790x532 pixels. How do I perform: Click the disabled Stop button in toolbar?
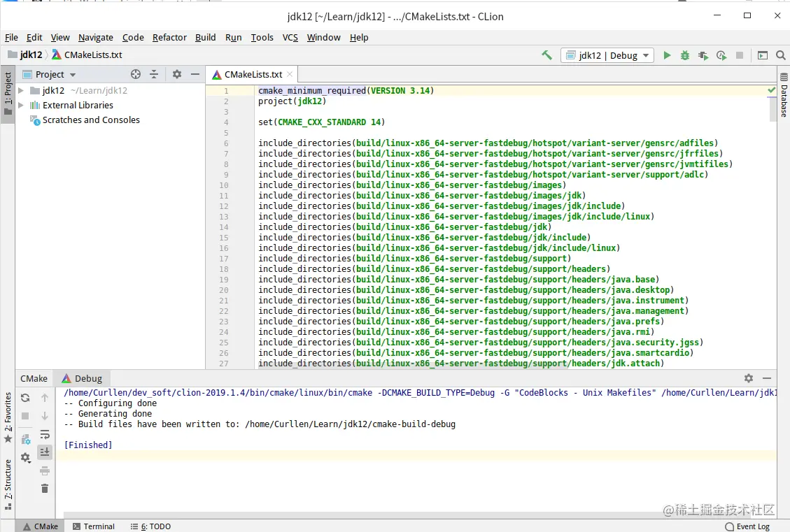(x=739, y=55)
